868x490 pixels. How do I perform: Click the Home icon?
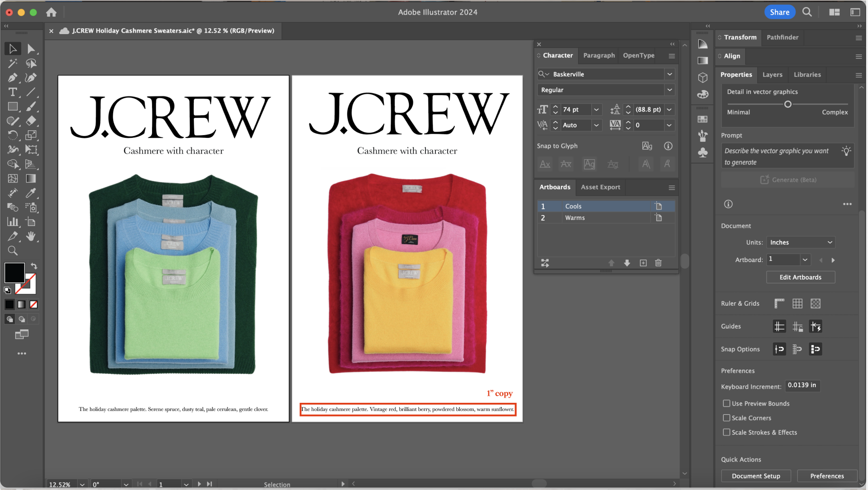coord(51,12)
